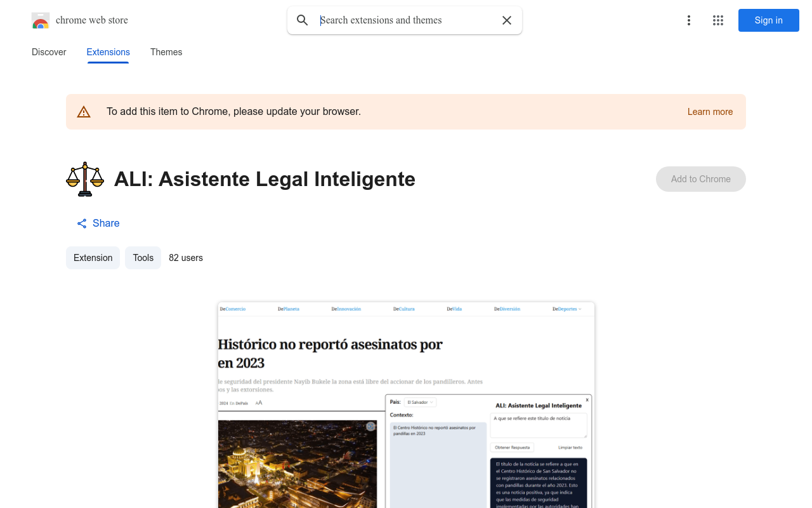812x508 pixels.
Task: Switch to the Themes tab
Action: coord(166,52)
